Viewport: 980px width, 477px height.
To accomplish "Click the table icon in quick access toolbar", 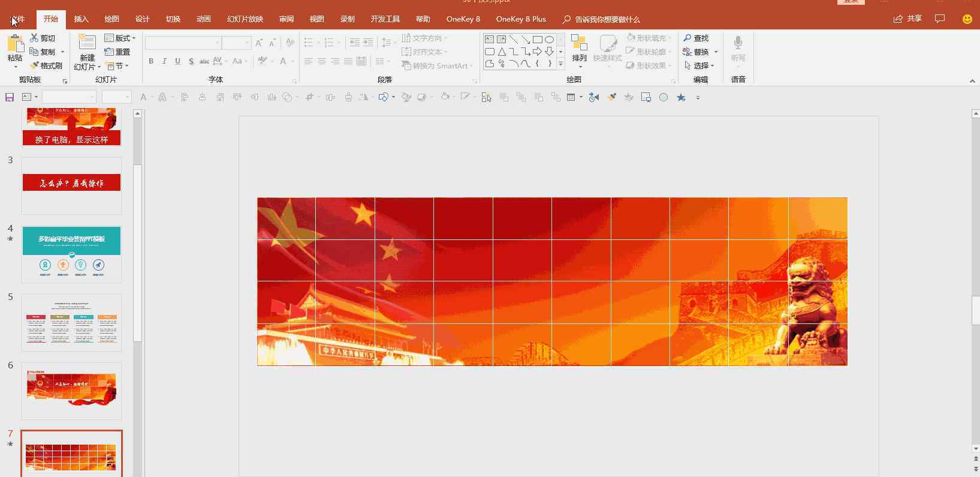I will (x=571, y=97).
